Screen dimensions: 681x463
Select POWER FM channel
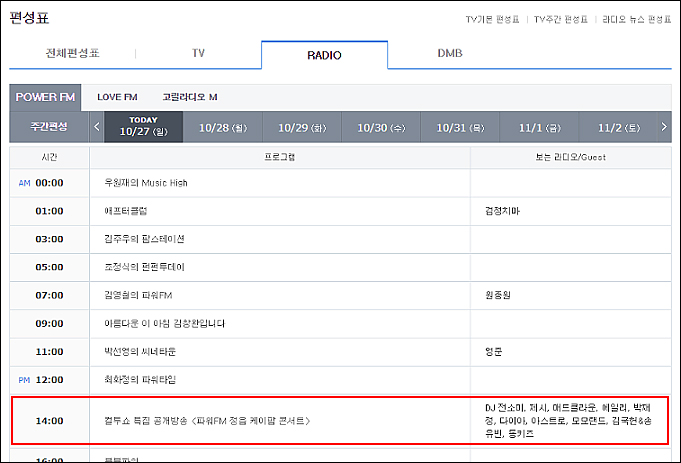(45, 97)
